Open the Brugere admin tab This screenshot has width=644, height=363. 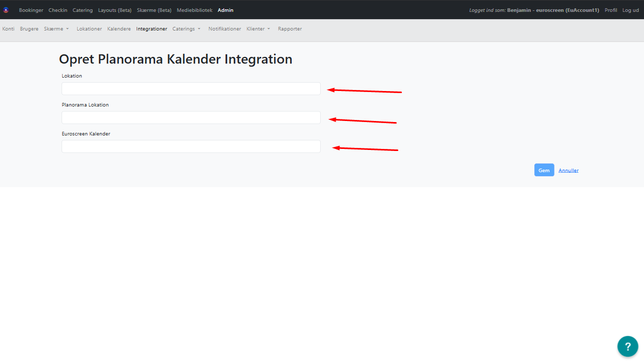[29, 29]
